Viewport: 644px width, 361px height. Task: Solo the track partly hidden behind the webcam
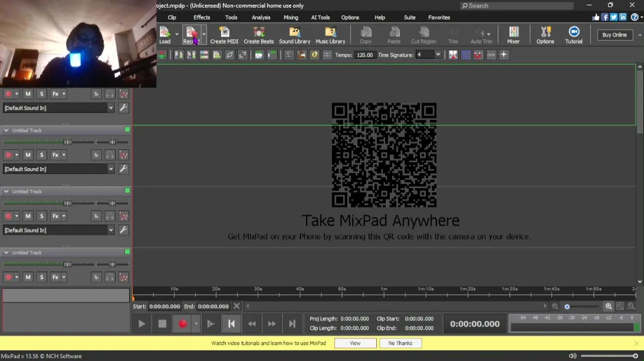(x=42, y=94)
